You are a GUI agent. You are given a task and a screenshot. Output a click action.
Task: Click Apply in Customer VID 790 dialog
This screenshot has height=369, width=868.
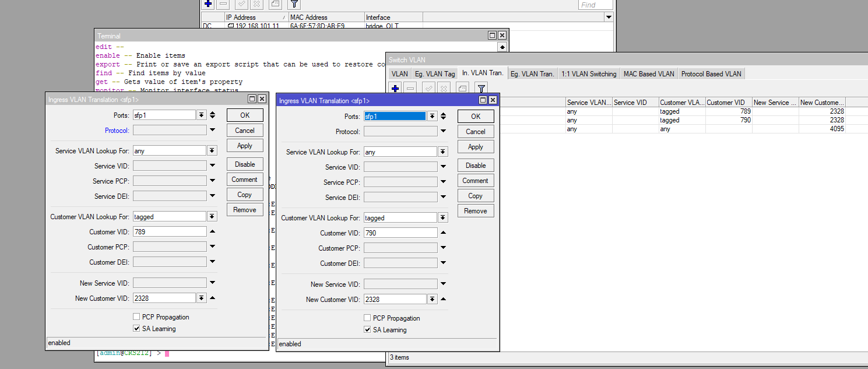[476, 147]
